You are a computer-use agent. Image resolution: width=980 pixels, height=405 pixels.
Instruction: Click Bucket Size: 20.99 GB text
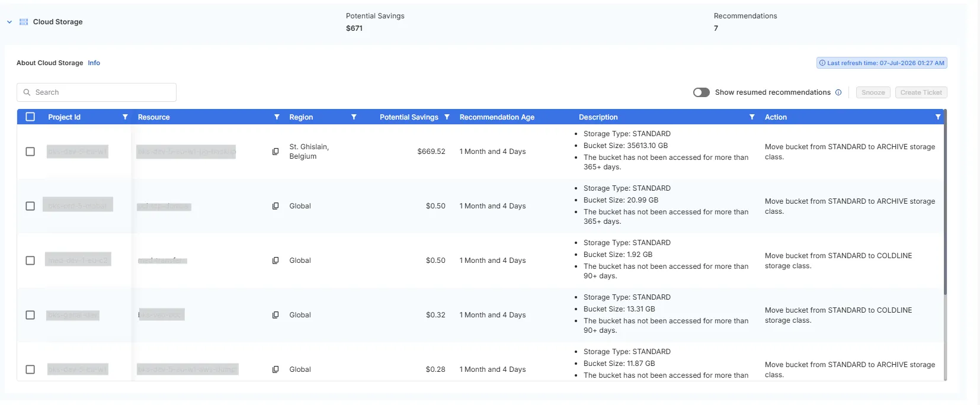pos(621,200)
